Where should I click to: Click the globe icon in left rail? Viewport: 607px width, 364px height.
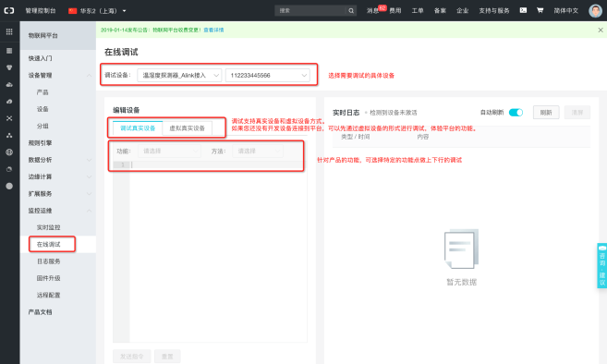point(9,152)
